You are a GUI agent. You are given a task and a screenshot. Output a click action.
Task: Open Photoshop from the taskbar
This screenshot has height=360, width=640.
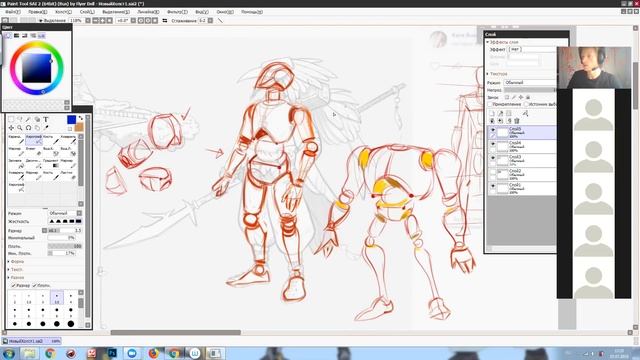112,353
